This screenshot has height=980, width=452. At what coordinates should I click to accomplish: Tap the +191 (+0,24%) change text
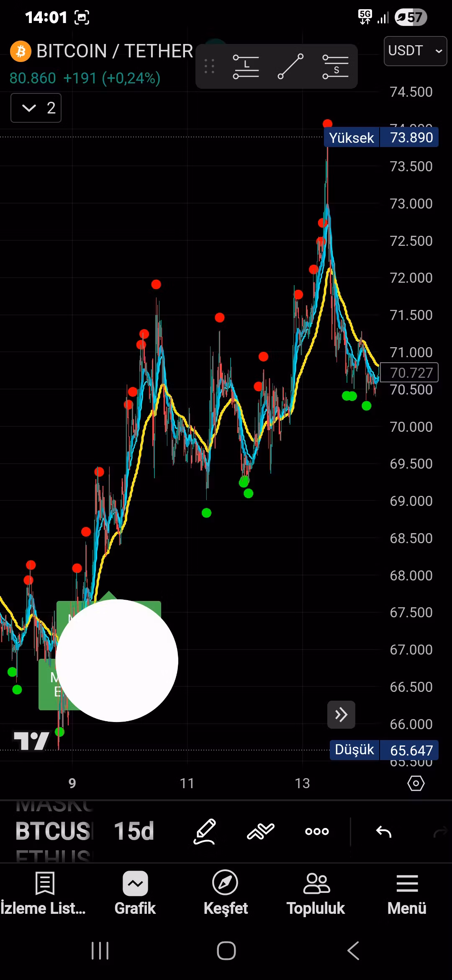(112, 78)
